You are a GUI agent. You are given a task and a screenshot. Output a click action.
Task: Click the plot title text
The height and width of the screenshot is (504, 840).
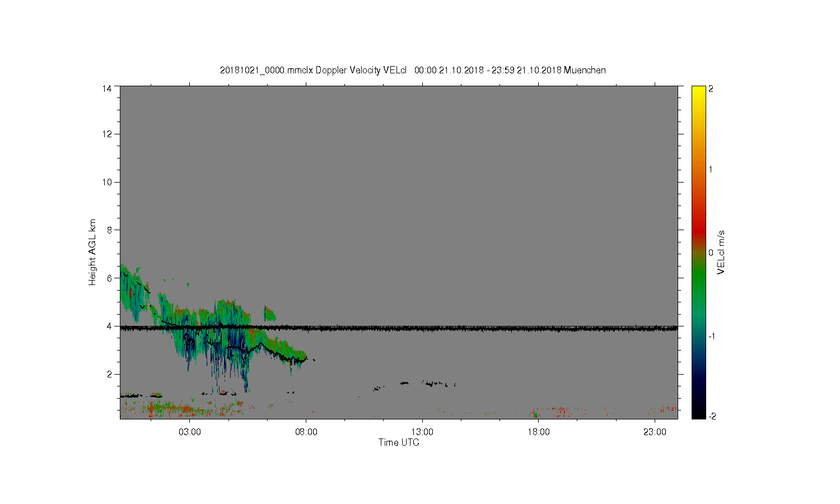pos(413,70)
